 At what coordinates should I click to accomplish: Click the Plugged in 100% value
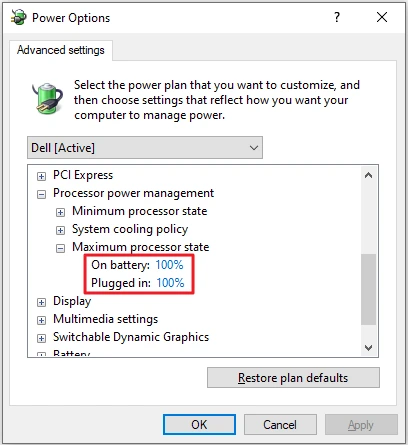(x=170, y=283)
